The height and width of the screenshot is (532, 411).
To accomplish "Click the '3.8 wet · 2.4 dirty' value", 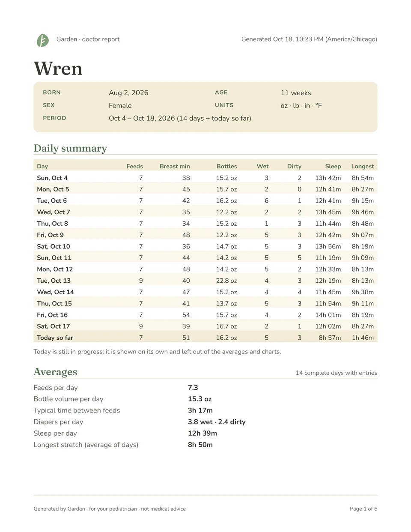I will [217, 422].
